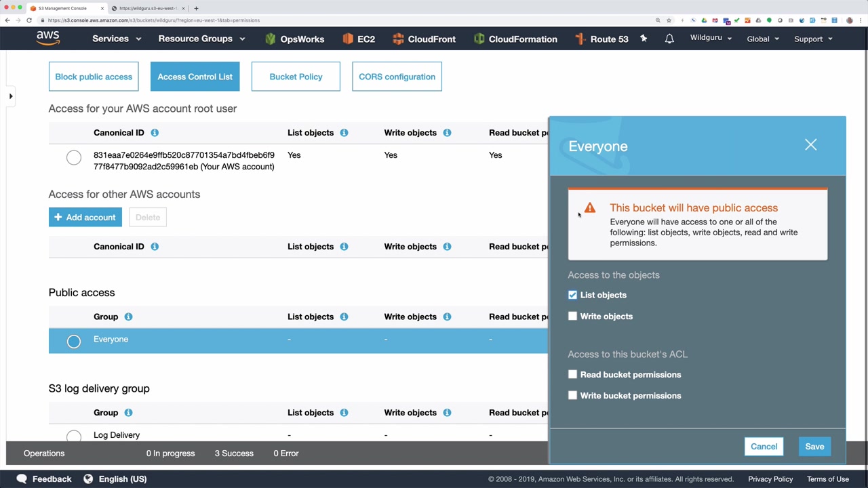Click info icon beside log delivery List objects

[x=344, y=413]
